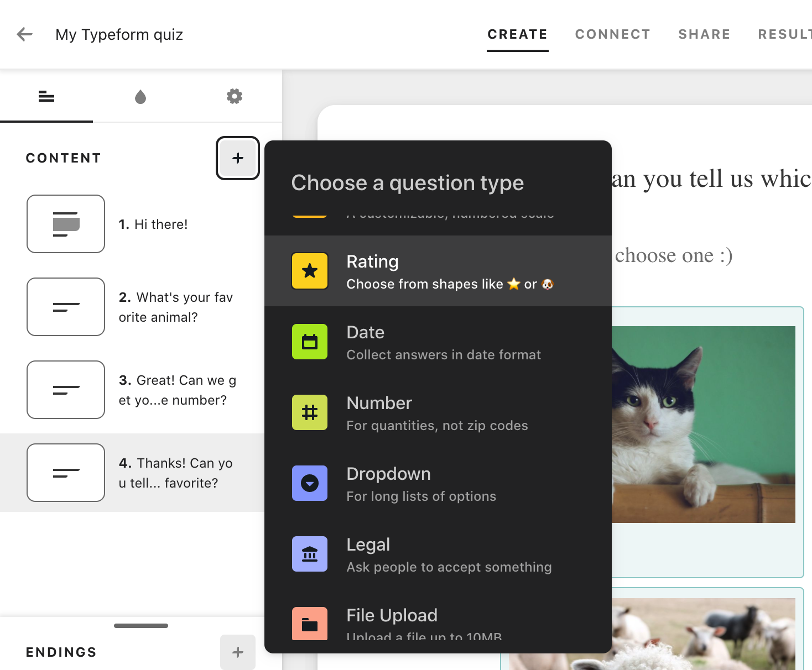
Task: Switch to the SHARE tab
Action: tap(704, 34)
